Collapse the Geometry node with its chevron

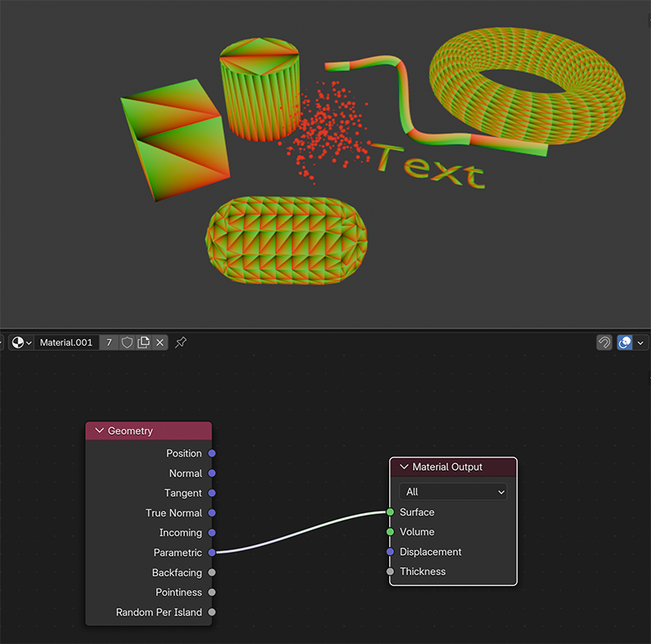(x=99, y=431)
